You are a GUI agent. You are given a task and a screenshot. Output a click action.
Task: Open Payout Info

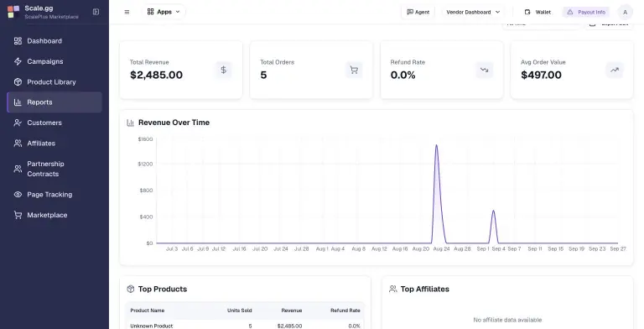[586, 12]
